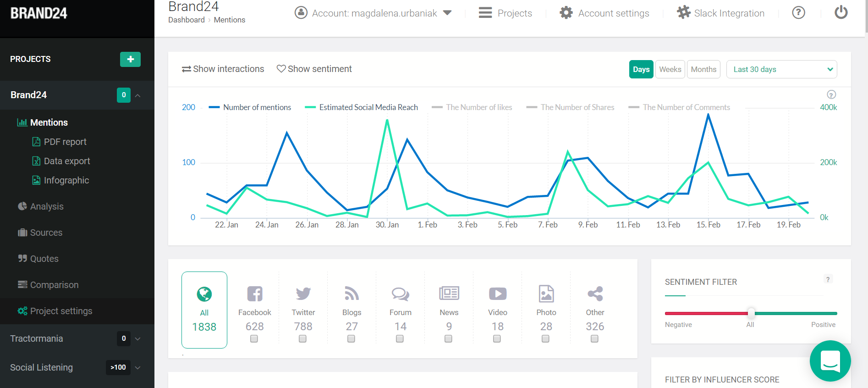Check the Twitter source checkbox
The height and width of the screenshot is (388, 868).
[x=302, y=339]
